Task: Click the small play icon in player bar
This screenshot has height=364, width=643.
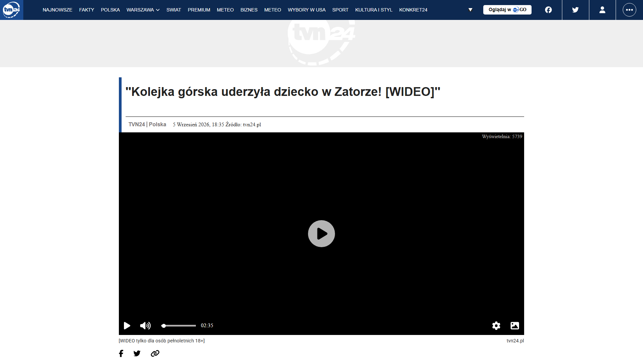Action: point(127,326)
